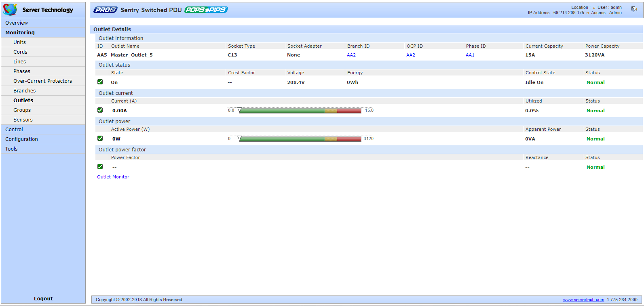Toggle the outlet current 0.00A checkbox
Image resolution: width=644 pixels, height=306 pixels.
[100, 110]
